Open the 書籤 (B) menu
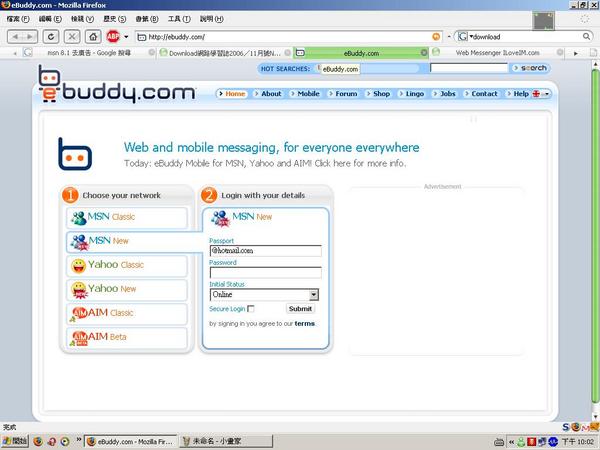This screenshot has width=600, height=450. 147,19
